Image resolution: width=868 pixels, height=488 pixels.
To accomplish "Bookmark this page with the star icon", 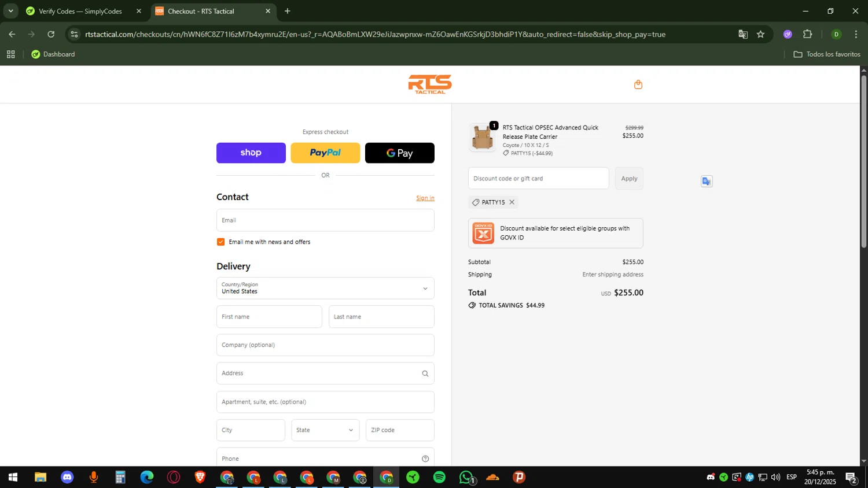I will coord(760,35).
